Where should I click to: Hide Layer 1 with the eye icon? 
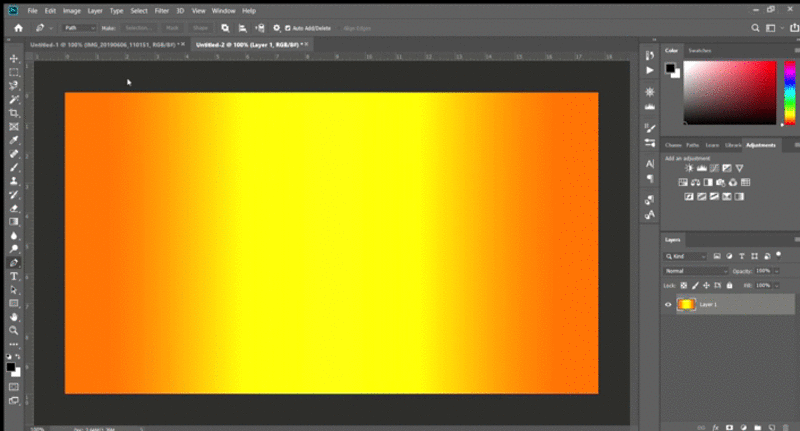668,305
